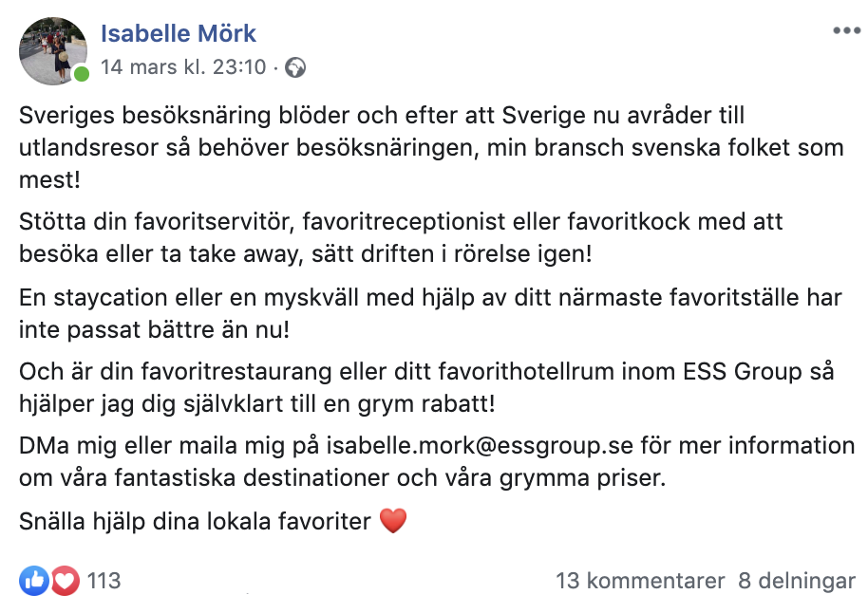
Task: Click the red heart emoji ending the post
Action: tap(393, 521)
